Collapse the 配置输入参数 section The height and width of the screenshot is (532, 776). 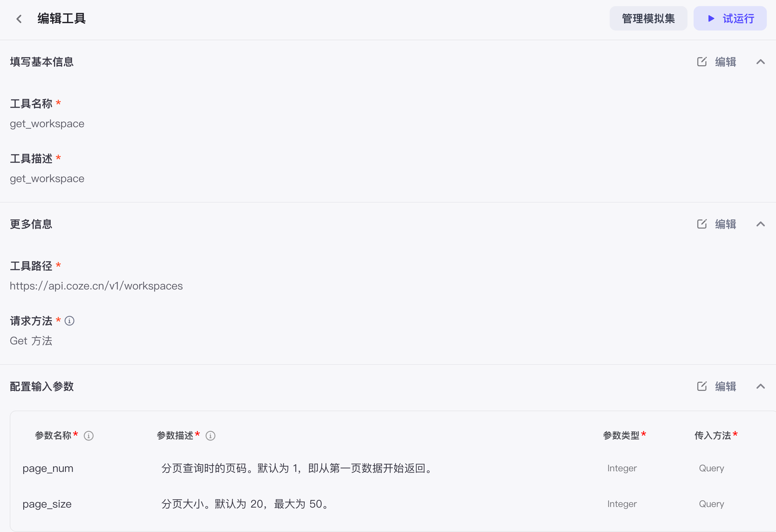click(761, 386)
